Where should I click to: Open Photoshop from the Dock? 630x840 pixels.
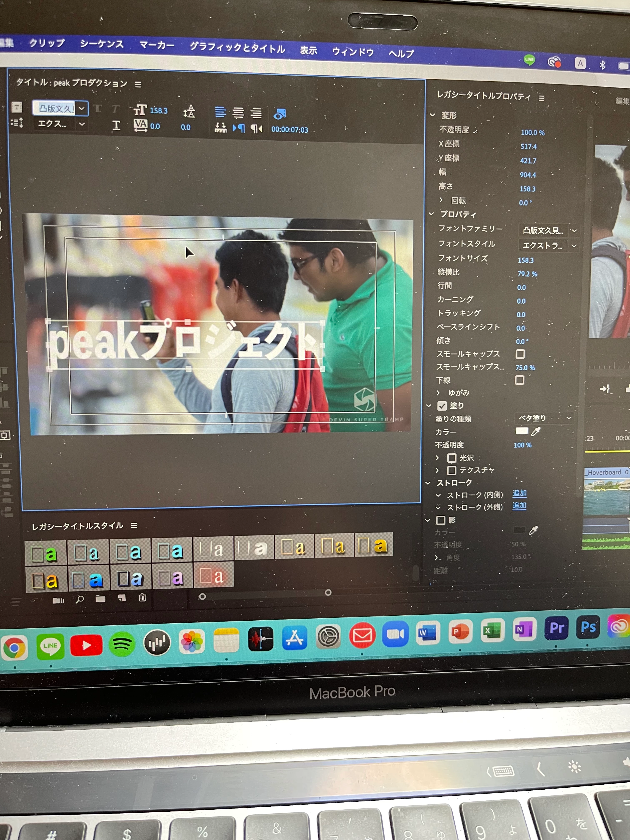coord(588,627)
